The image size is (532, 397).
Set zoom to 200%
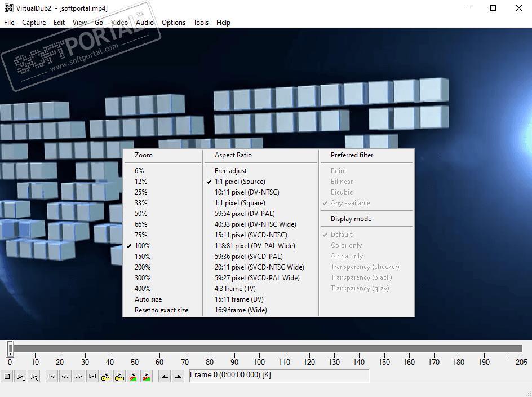(163, 267)
